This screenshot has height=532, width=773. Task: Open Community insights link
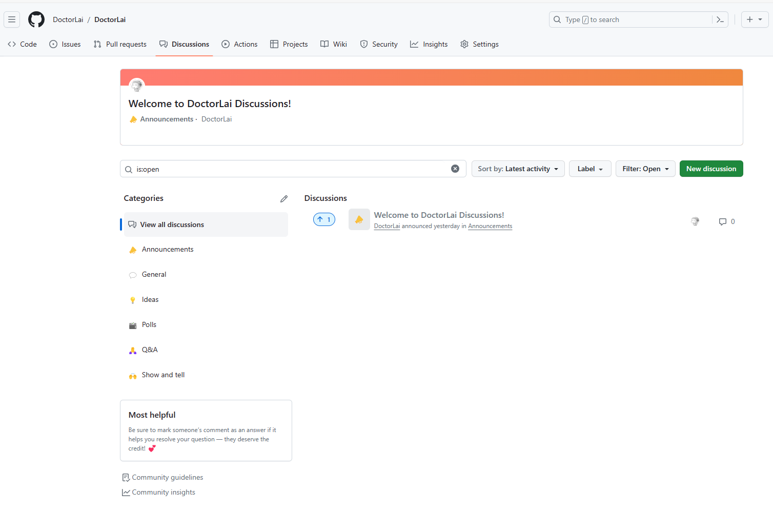coord(158,492)
